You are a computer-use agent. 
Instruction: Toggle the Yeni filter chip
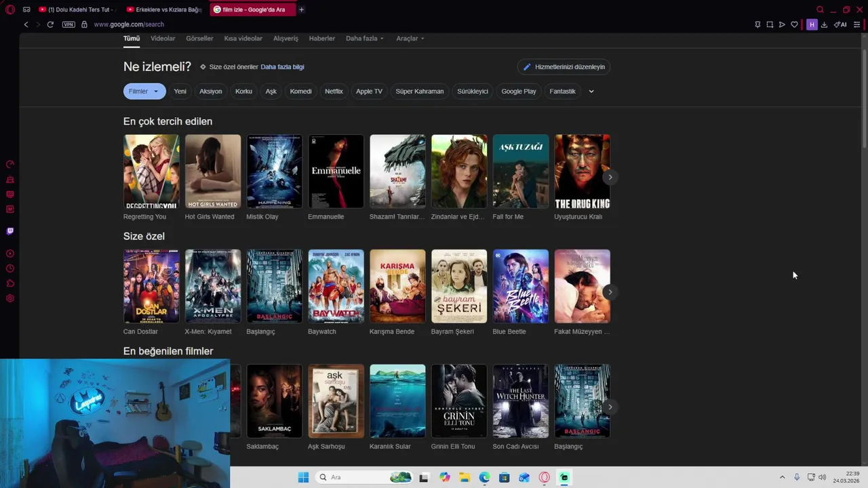point(180,91)
